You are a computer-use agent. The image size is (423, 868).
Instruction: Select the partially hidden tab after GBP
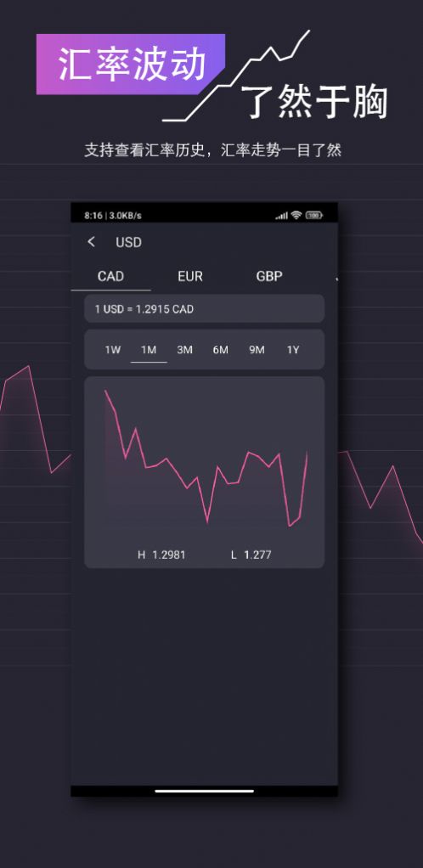tap(336, 277)
